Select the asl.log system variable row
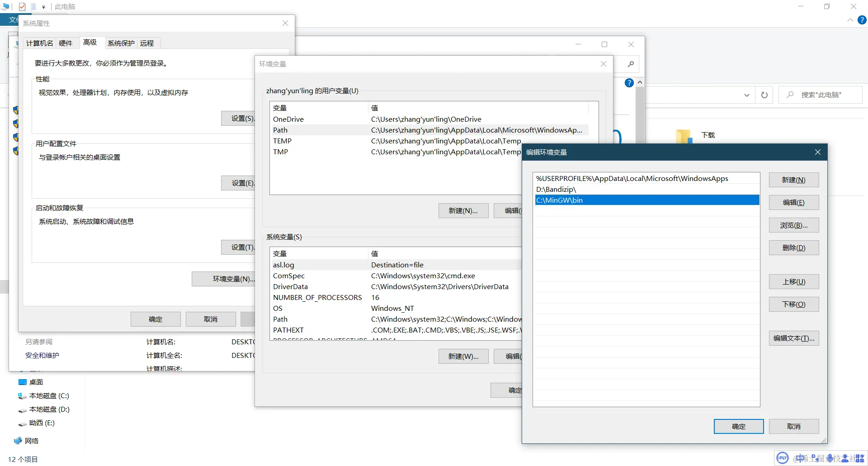This screenshot has width=868, height=466. coord(396,265)
